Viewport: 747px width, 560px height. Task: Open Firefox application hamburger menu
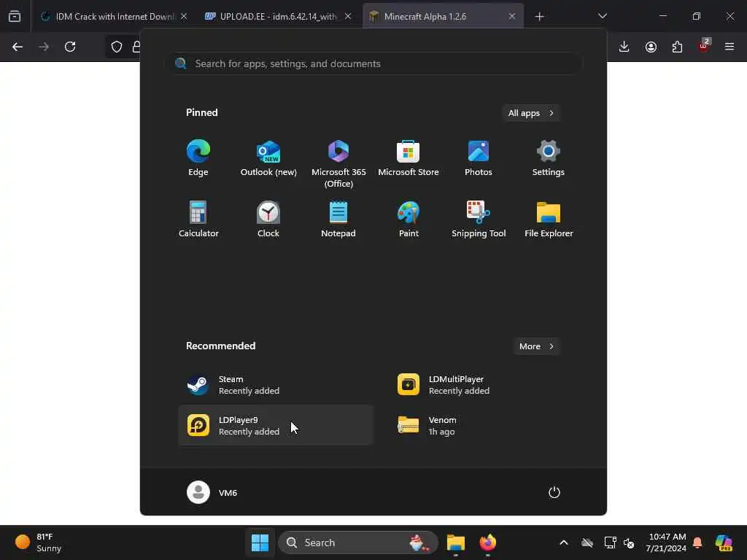pyautogui.click(x=729, y=47)
